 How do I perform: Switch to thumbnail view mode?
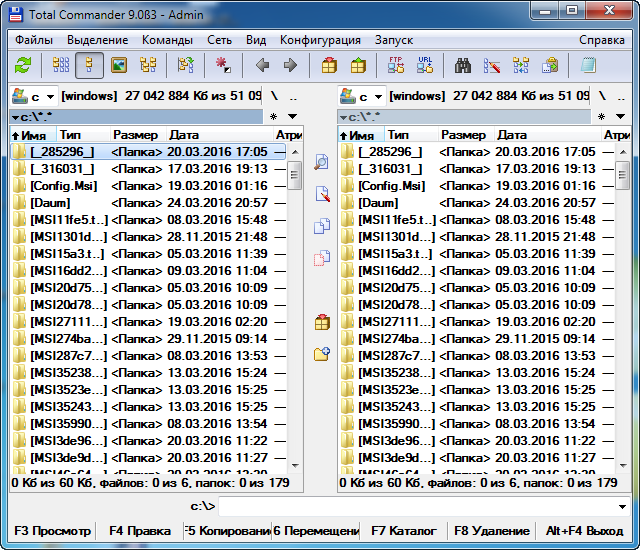(119, 66)
